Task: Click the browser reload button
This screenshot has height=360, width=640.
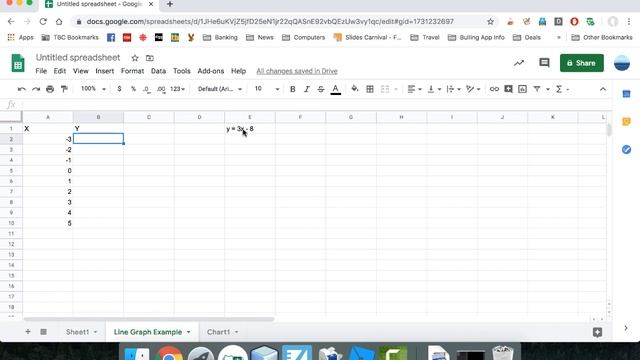Action: coord(43,22)
